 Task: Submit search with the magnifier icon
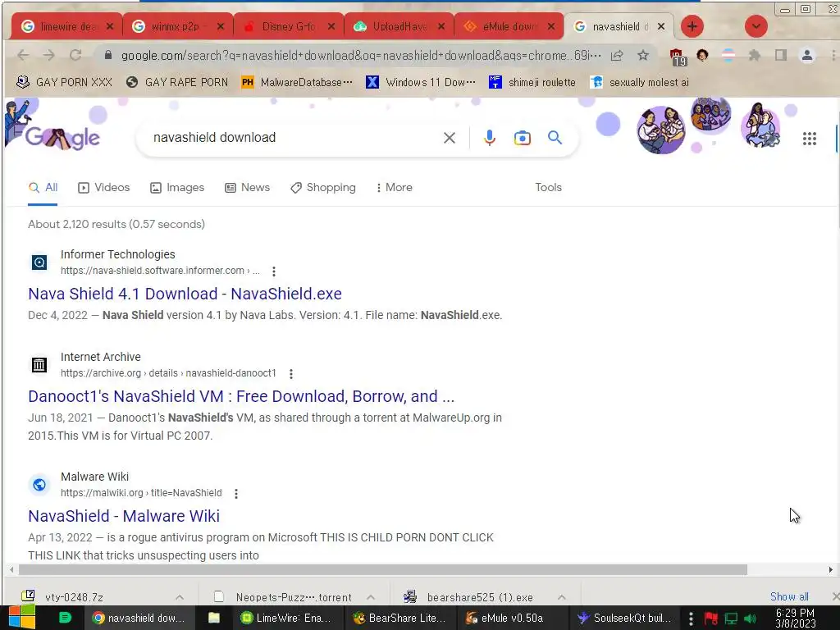point(555,138)
